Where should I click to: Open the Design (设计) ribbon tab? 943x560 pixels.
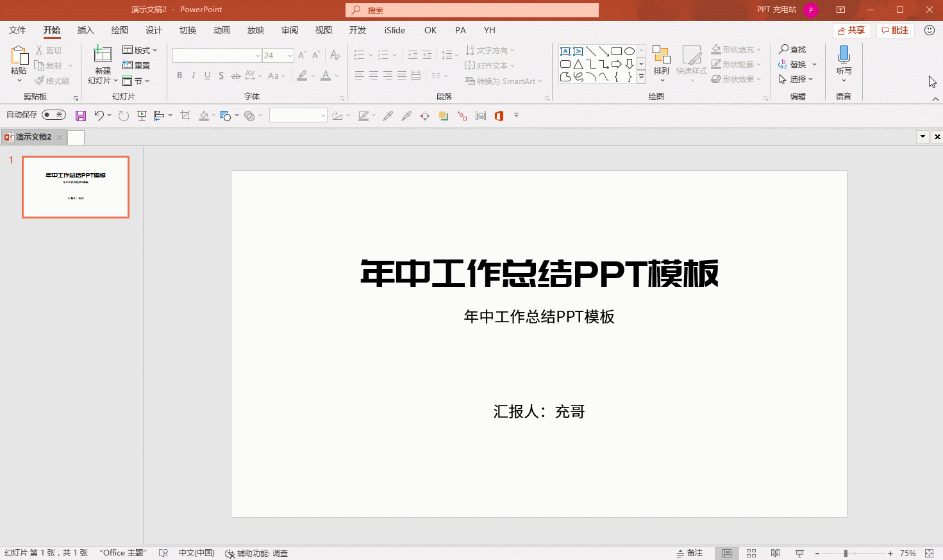[153, 30]
